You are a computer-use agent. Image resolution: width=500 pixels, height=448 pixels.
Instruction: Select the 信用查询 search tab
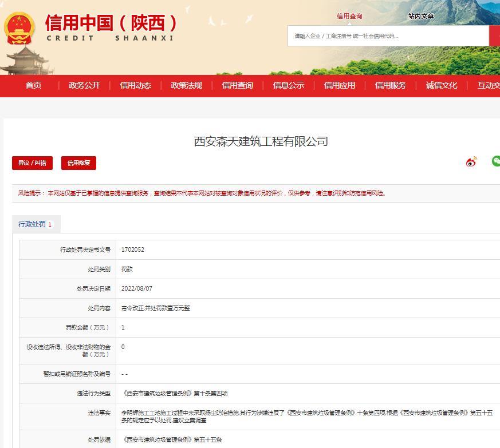coord(349,16)
